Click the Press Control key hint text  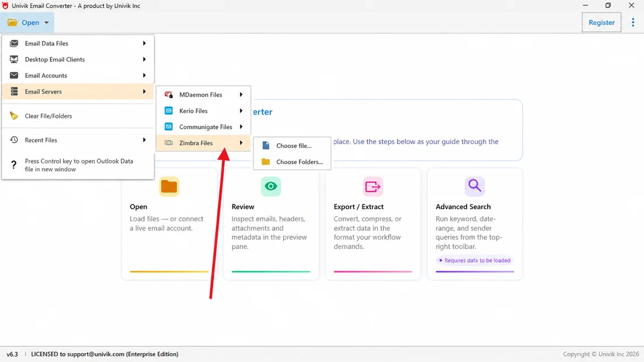(x=79, y=165)
